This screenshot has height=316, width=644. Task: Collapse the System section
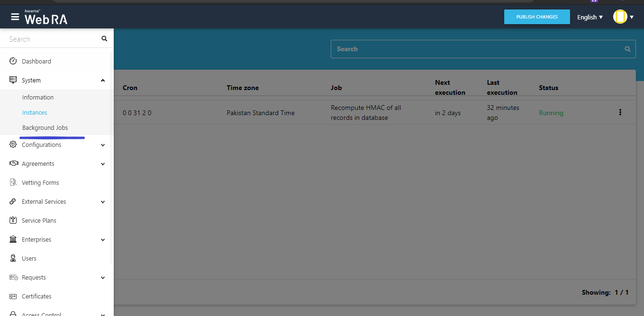[103, 81]
